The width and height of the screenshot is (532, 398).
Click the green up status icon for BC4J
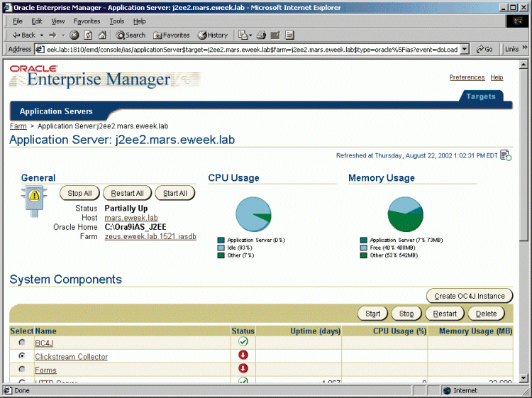[x=243, y=342]
